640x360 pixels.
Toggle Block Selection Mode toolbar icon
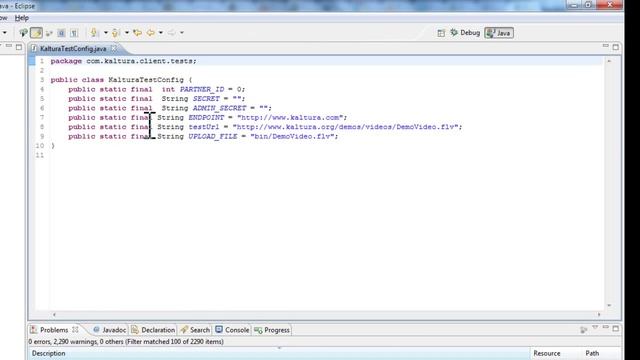(61, 33)
